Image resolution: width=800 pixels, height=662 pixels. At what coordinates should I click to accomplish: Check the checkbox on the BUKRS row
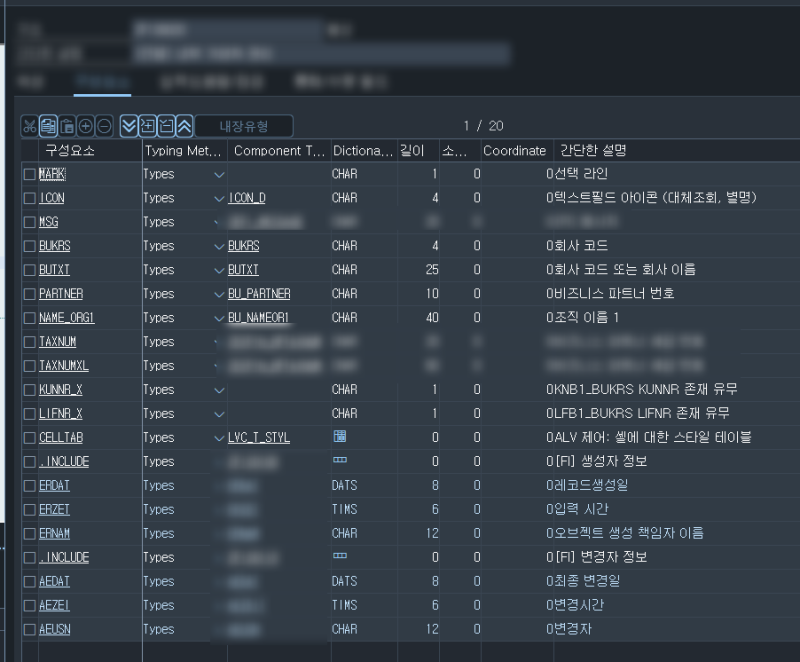click(30, 246)
